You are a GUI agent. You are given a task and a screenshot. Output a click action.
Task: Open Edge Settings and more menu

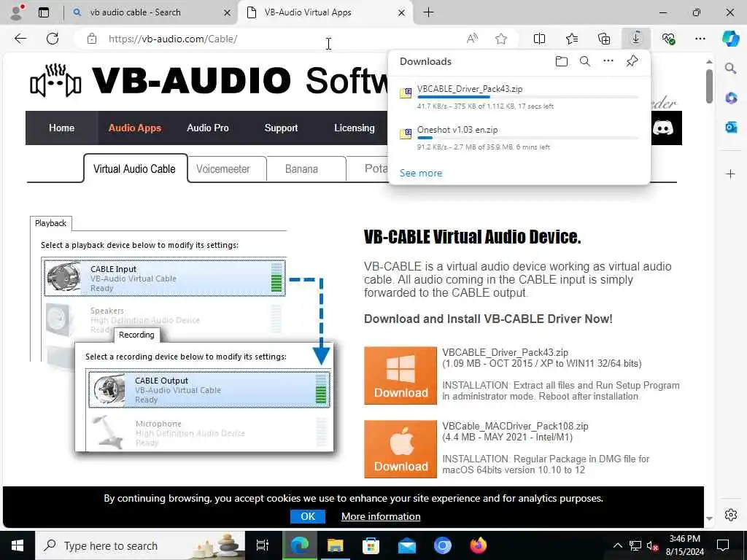[700, 39]
